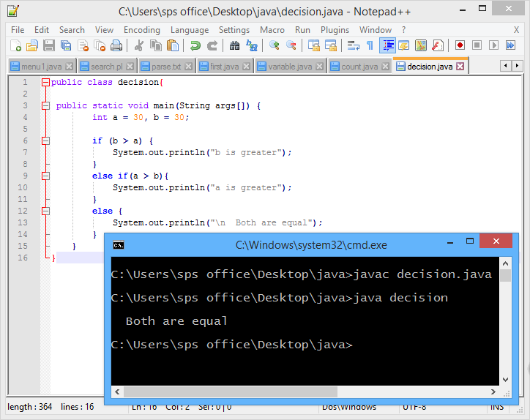Click the Close All documents toolbar icon

[x=100, y=45]
